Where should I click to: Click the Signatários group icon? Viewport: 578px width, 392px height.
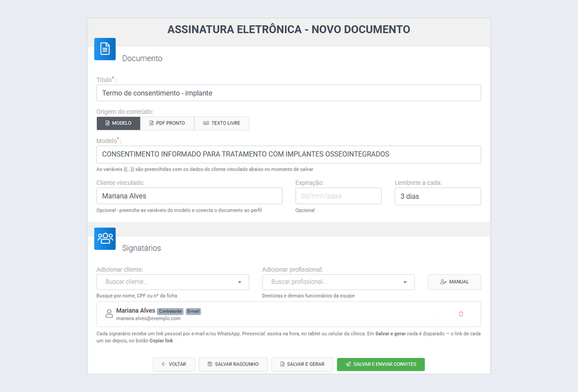pos(104,239)
